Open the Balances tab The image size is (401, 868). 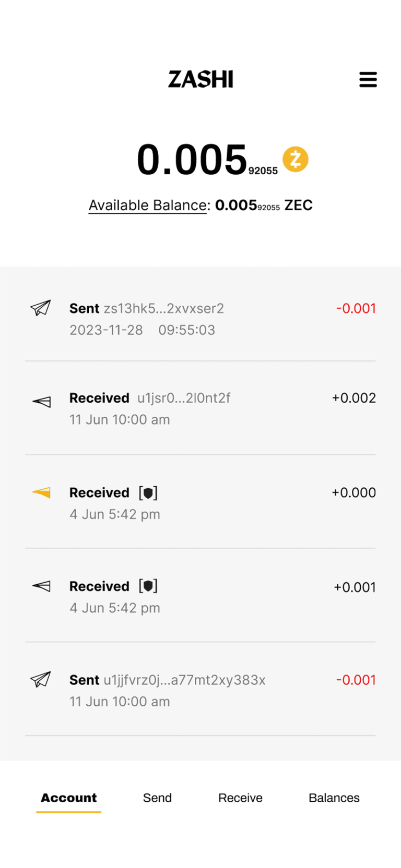coord(334,798)
